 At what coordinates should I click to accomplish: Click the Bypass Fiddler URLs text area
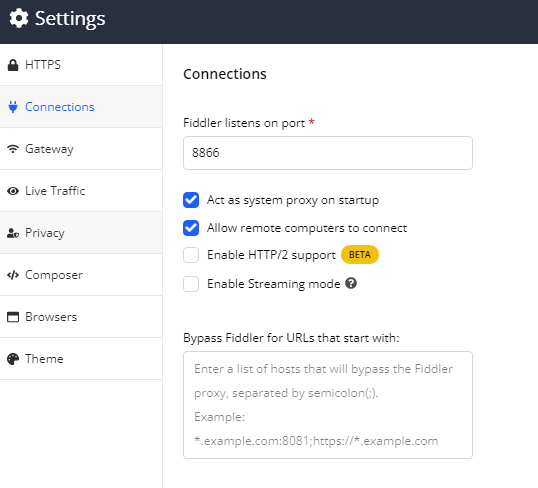tap(328, 405)
